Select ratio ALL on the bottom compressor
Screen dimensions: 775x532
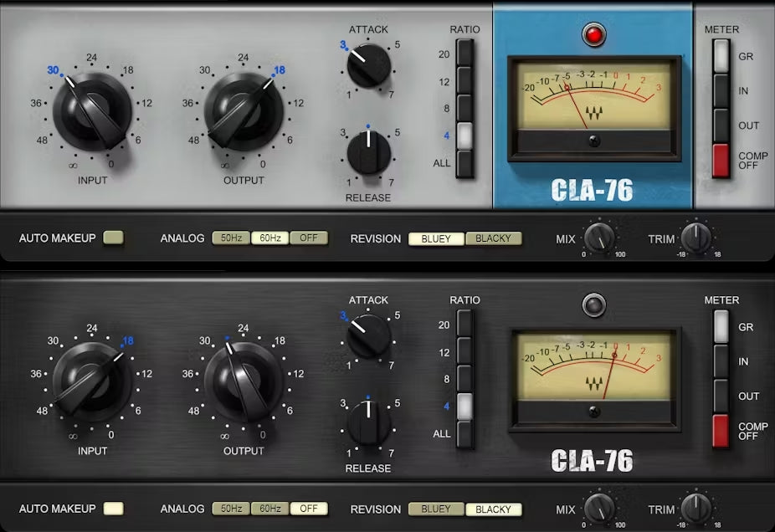464,433
